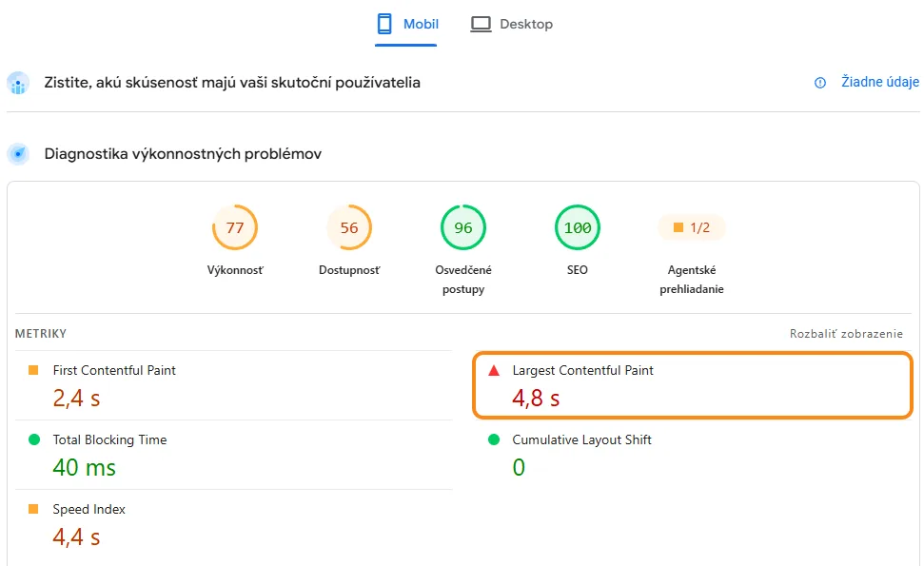Viewport: 924px width, 566px height.
Task: Click green dot beside Total Blocking Time
Action: (x=34, y=439)
